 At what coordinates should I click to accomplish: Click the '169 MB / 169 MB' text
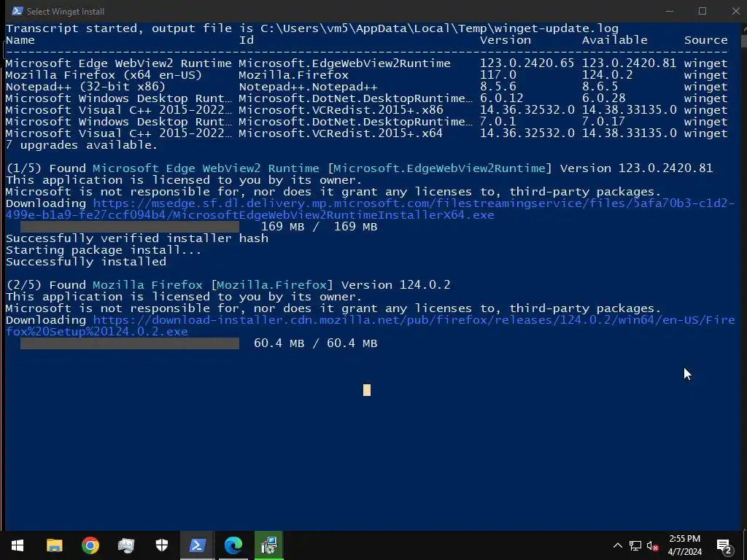[x=320, y=226]
